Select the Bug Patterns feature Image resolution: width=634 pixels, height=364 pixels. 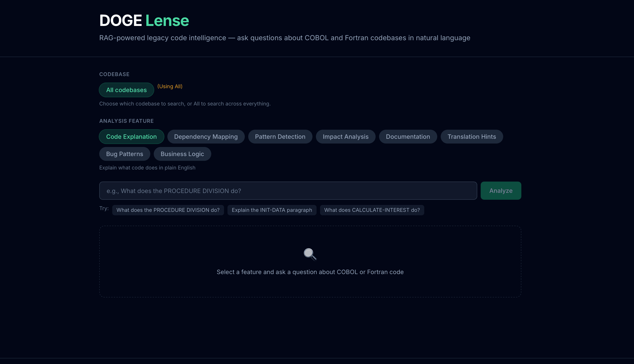[x=125, y=154]
